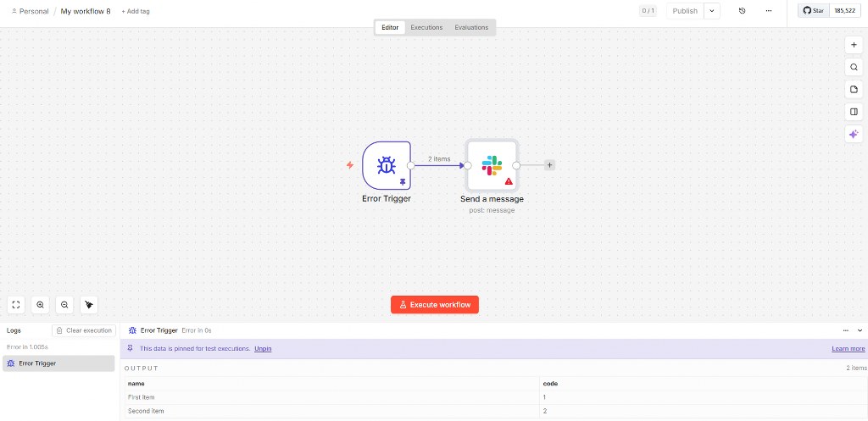Click the 0 / 1 counter badge

pos(648,10)
